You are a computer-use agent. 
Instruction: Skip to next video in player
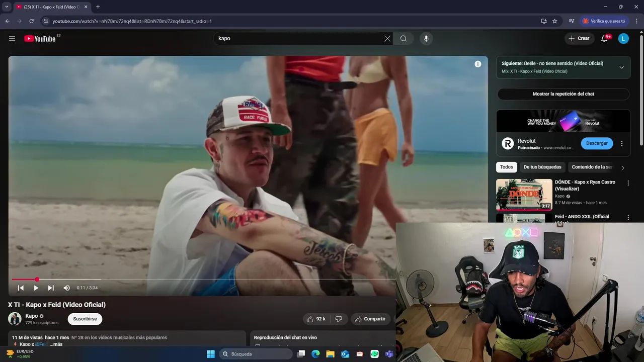51,288
